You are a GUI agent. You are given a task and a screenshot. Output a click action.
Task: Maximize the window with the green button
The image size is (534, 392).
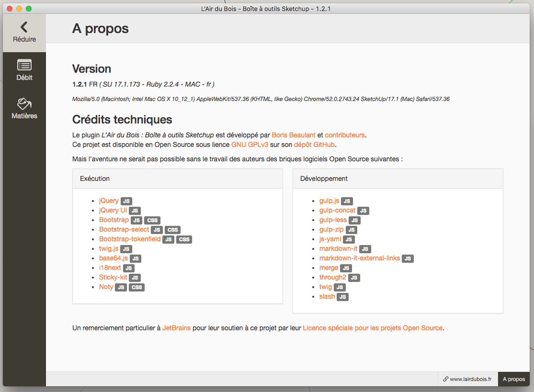point(29,8)
